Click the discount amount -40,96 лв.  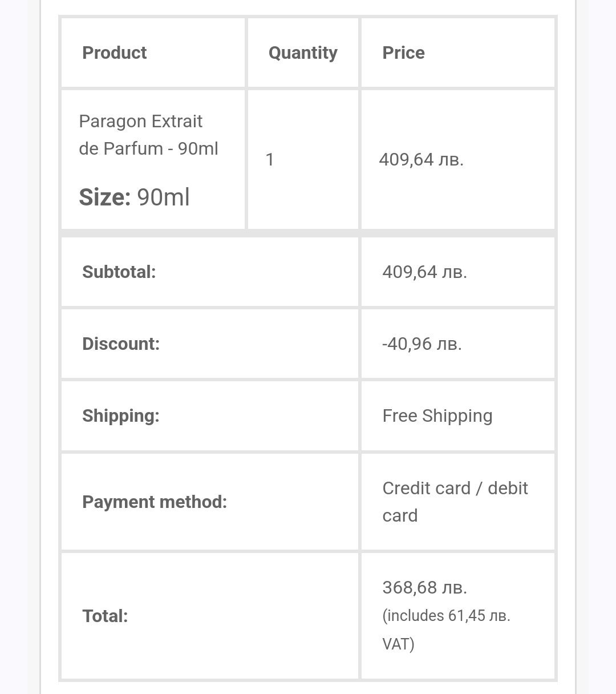coord(422,344)
